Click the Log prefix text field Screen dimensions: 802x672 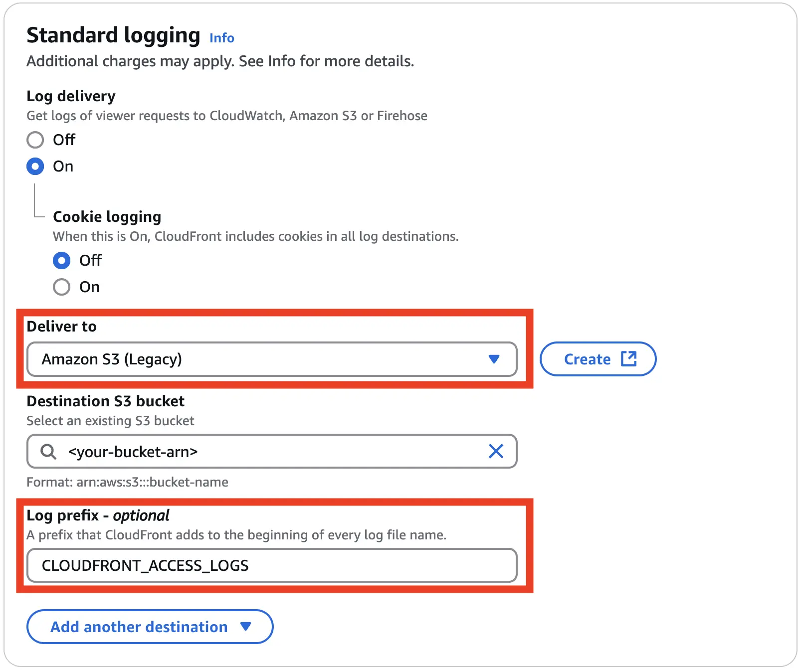(271, 565)
